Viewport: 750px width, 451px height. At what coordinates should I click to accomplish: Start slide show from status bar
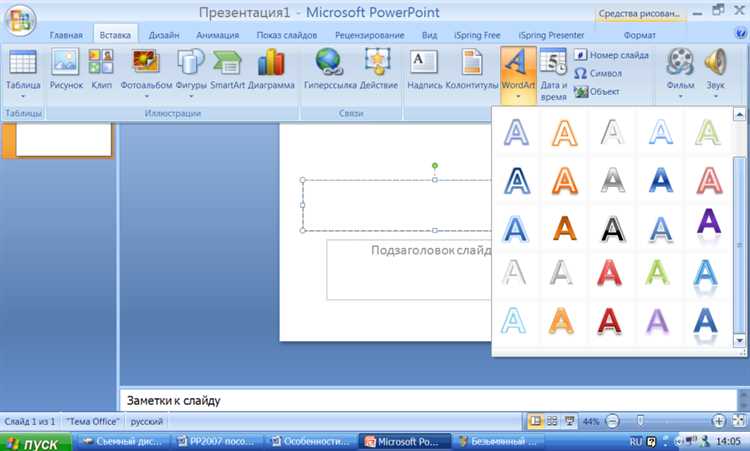click(569, 421)
